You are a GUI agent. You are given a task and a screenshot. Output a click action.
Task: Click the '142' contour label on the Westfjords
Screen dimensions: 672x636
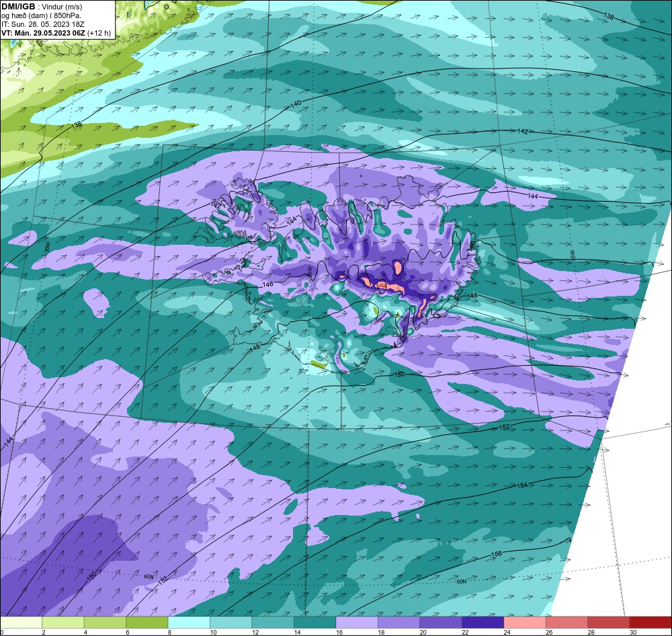216,206
